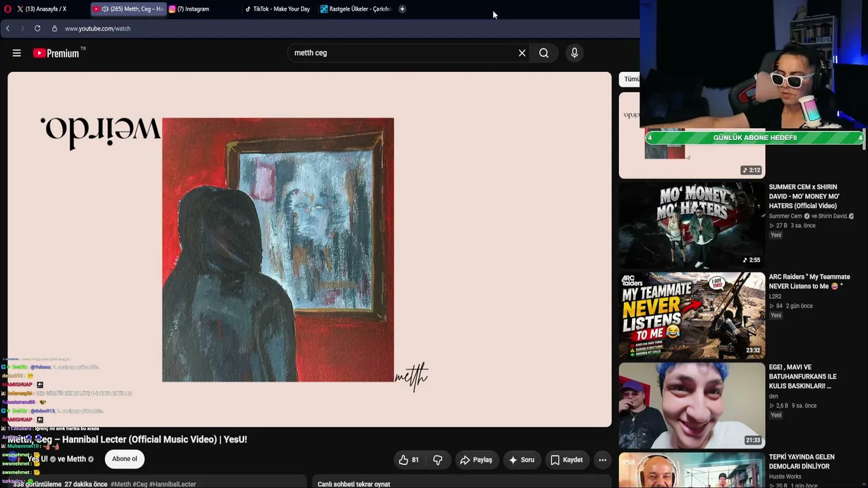868x488 pixels.
Task: Go back using the browser back arrow
Action: click(x=7, y=28)
